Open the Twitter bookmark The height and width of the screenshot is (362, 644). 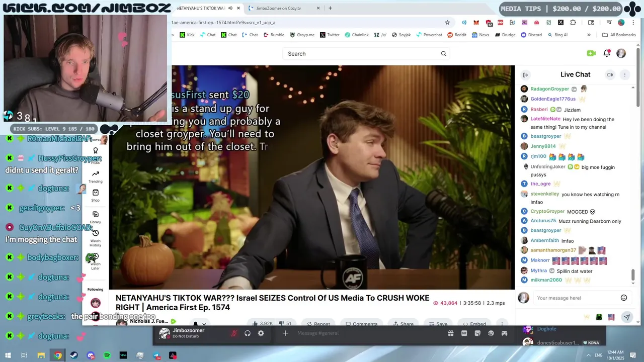coord(330,35)
